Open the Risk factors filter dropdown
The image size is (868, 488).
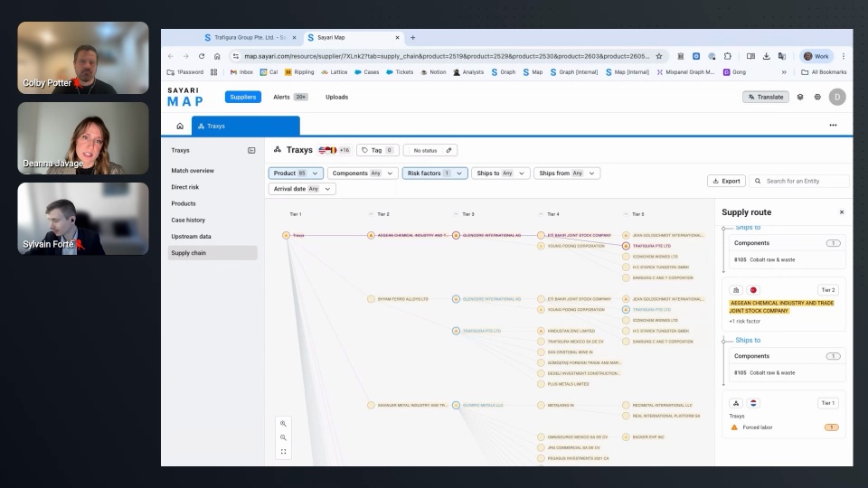coord(435,174)
